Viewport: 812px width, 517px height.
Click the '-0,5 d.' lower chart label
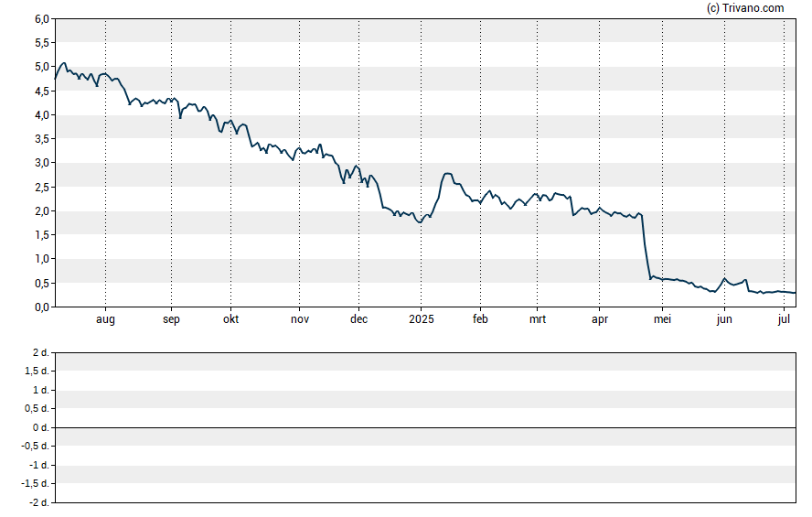pyautogui.click(x=36, y=446)
